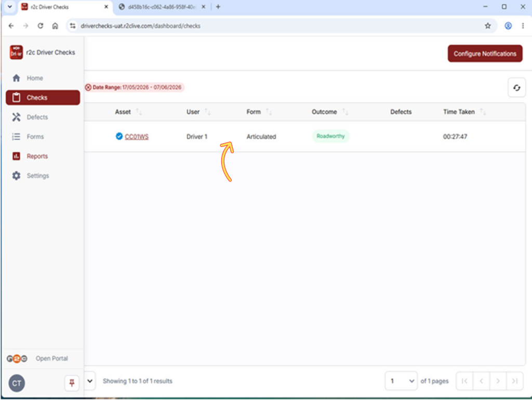This screenshot has width=532, height=400.
Task: Click Configure Notifications button
Action: click(x=485, y=54)
